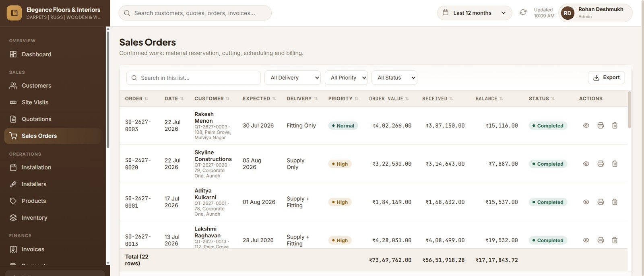Click Aditya Kulkarni Completed status badge
This screenshot has height=276, width=644.
(x=548, y=202)
